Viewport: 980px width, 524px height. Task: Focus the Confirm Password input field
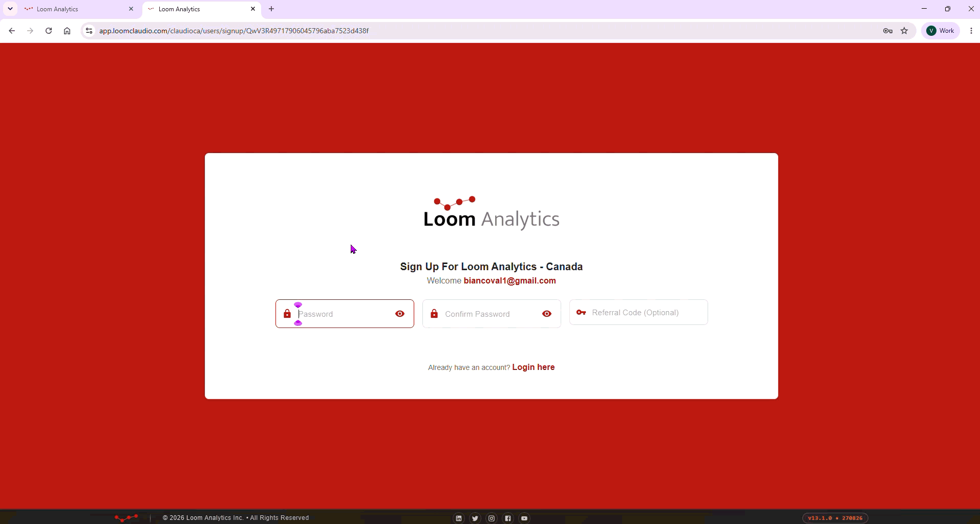[x=492, y=314]
